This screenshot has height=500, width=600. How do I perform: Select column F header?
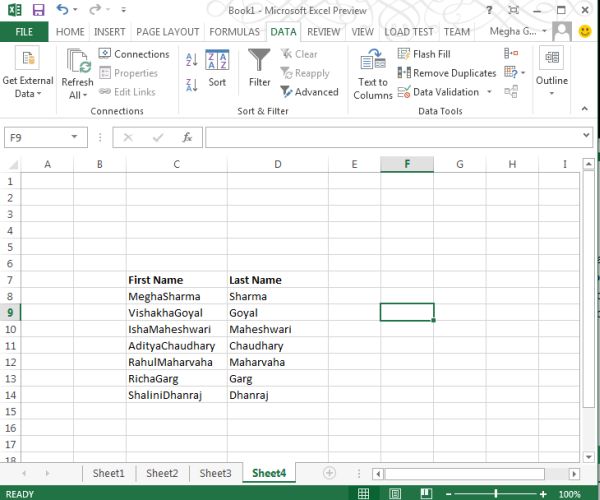point(407,164)
